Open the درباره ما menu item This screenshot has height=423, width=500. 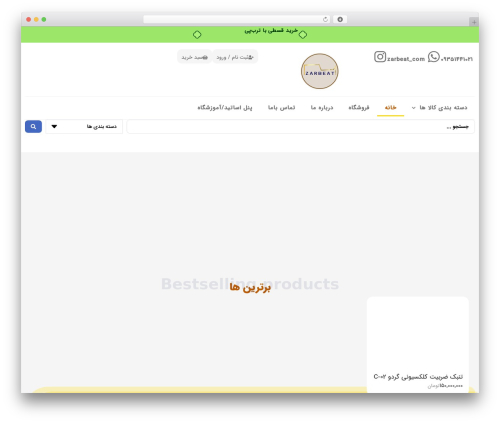(322, 108)
